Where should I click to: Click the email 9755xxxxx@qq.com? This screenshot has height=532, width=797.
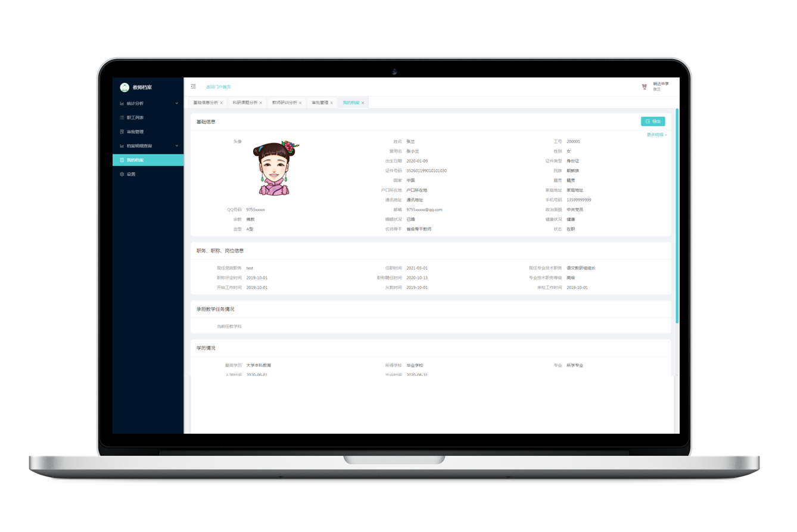[x=424, y=210]
